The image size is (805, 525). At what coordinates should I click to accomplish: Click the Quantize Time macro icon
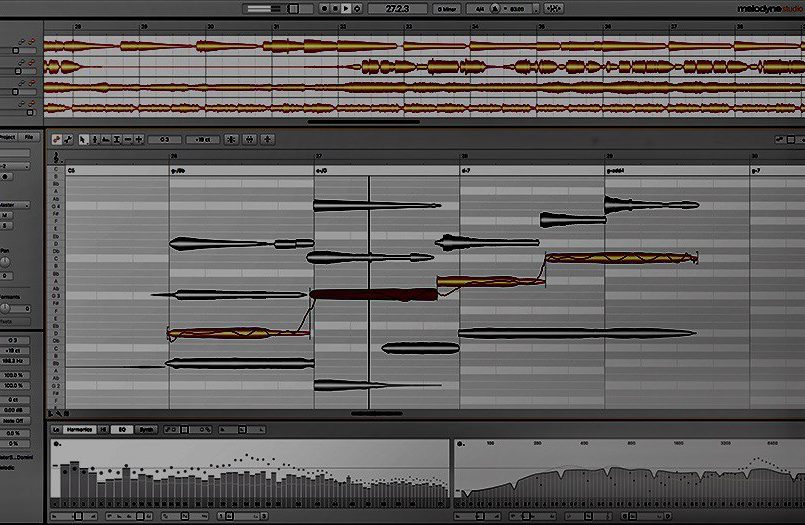click(250, 139)
